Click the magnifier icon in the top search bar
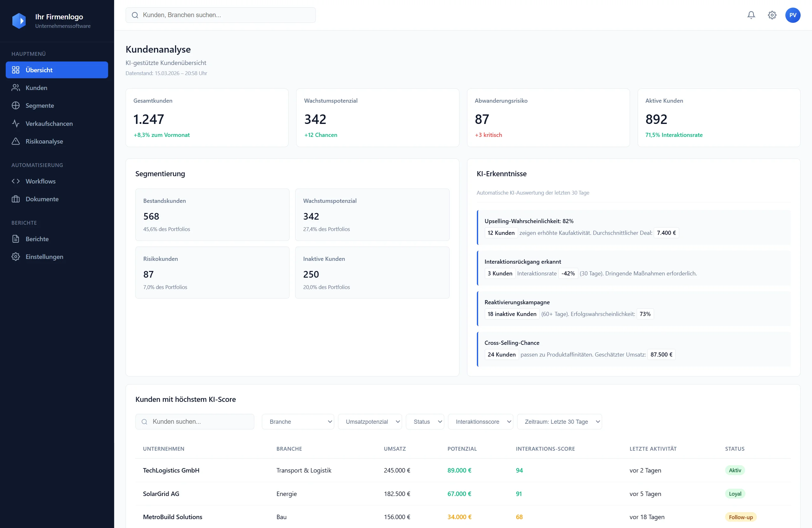This screenshot has height=528, width=812. (135, 15)
